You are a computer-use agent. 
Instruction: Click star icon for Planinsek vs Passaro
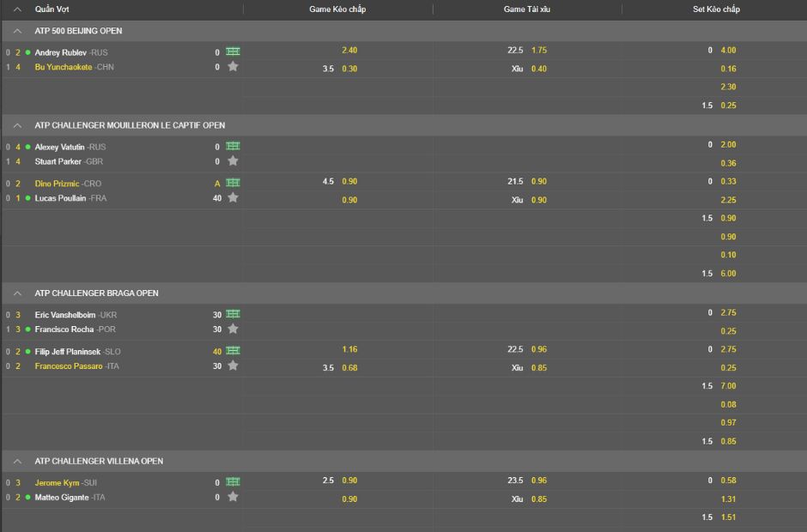233,366
